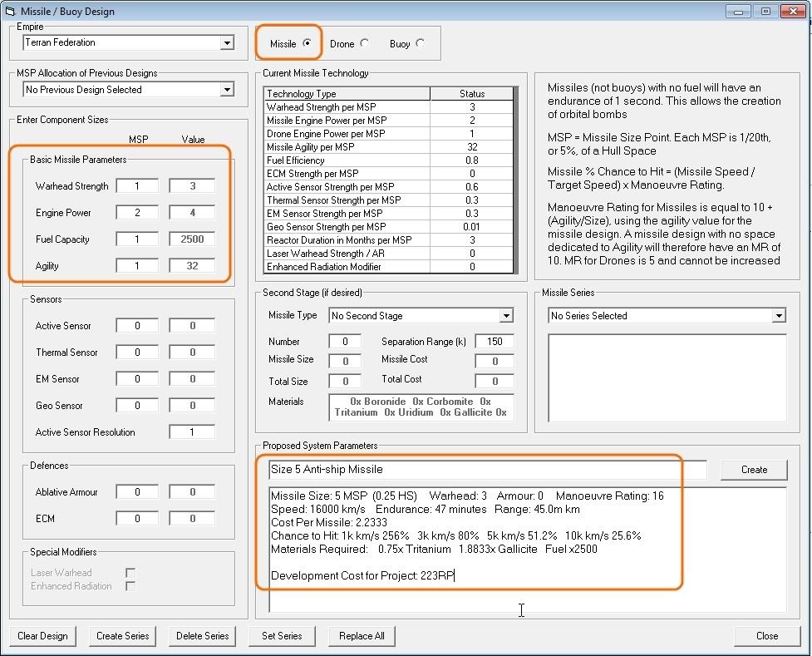The image size is (812, 656).
Task: Click the Second Stage Total Cost field
Action: pos(495,382)
